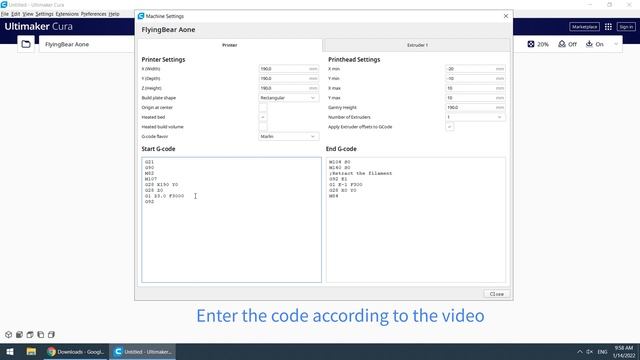Close Machine Settings dialog with X
This screenshot has width=640, height=360.
point(506,16)
